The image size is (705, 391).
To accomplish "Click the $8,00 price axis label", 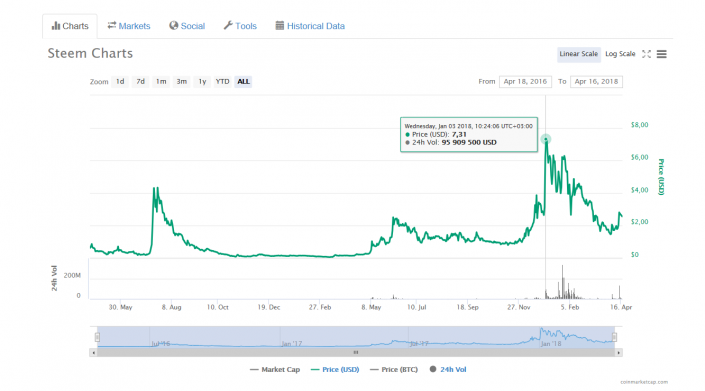I will click(x=639, y=125).
